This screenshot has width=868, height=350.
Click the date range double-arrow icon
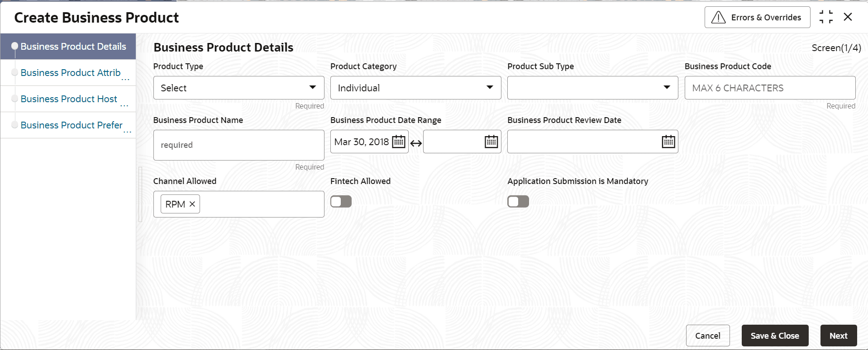416,143
